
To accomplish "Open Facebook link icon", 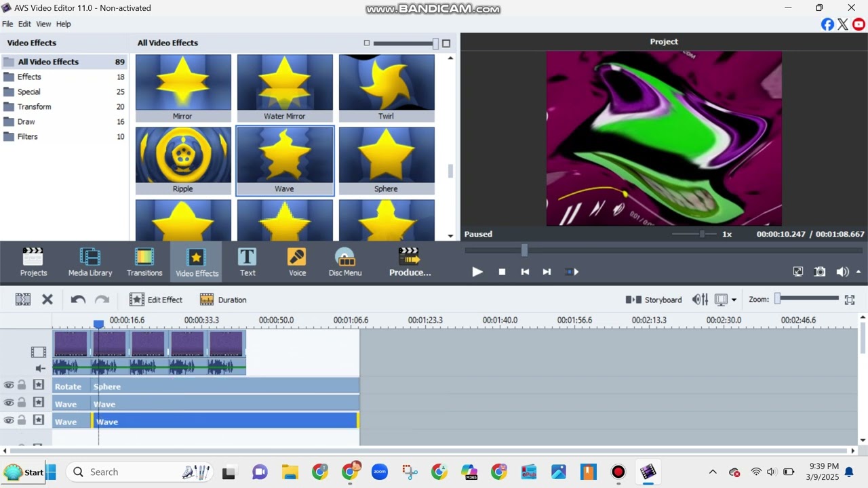I will (827, 24).
